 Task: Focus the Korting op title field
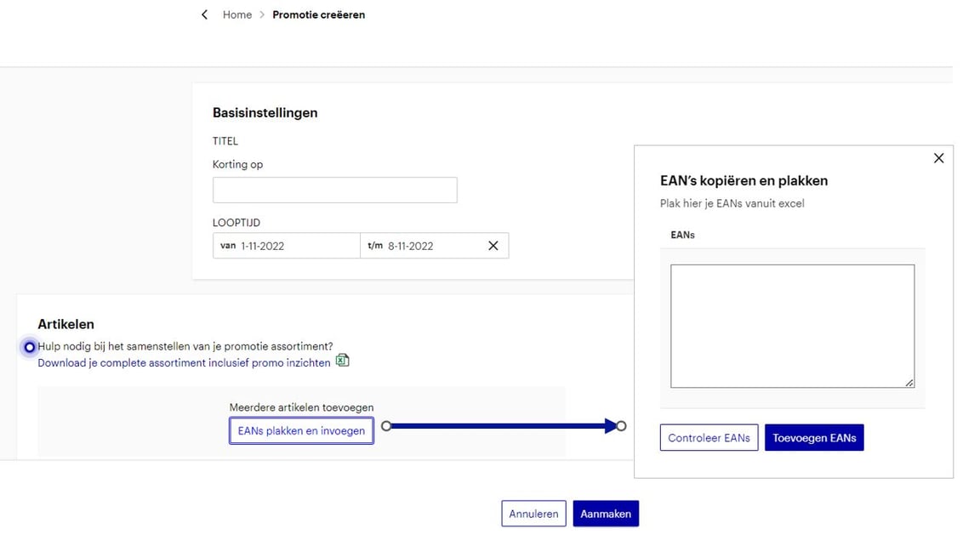334,190
